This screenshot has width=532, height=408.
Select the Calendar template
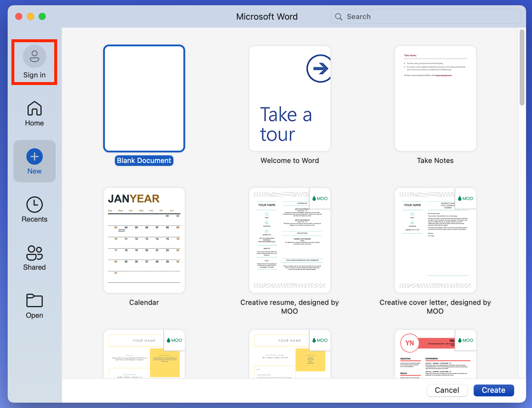pos(144,240)
